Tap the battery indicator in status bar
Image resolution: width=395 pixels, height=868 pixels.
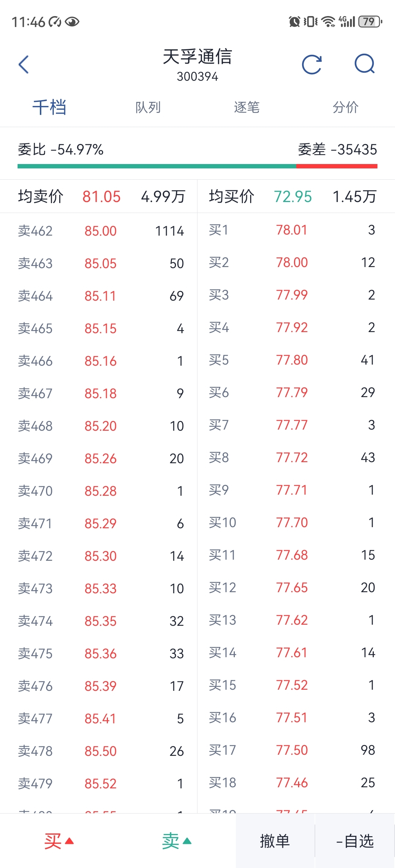pos(370,22)
